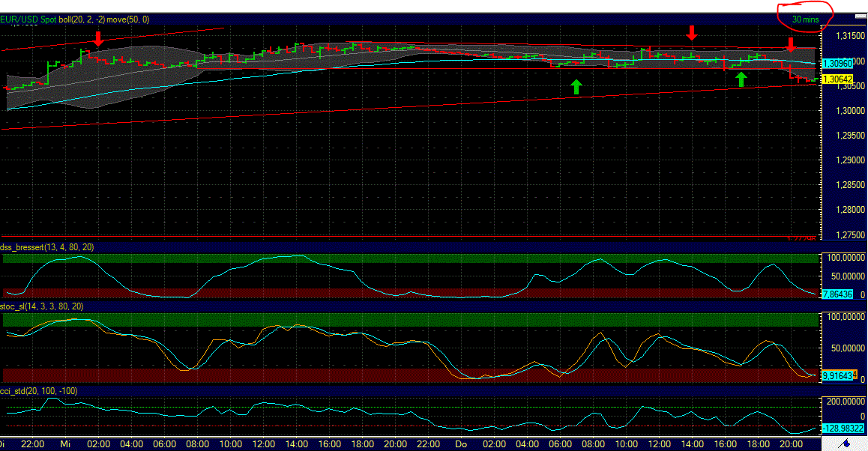
Task: Click the leftmost red down-arrow on the chart
Action: pyautogui.click(x=99, y=38)
